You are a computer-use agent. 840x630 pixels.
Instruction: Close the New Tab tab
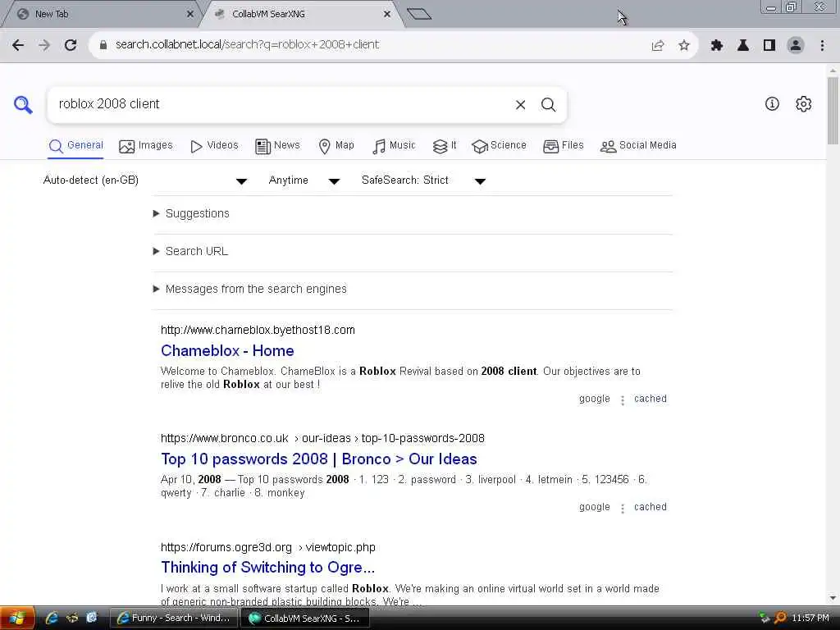click(189, 14)
